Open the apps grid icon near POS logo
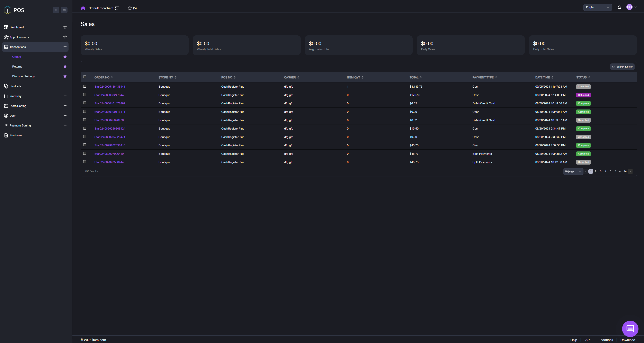 (56, 10)
